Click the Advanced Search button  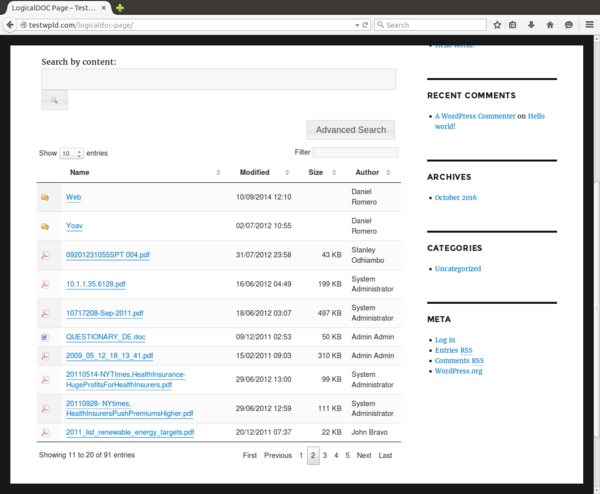pyautogui.click(x=350, y=130)
